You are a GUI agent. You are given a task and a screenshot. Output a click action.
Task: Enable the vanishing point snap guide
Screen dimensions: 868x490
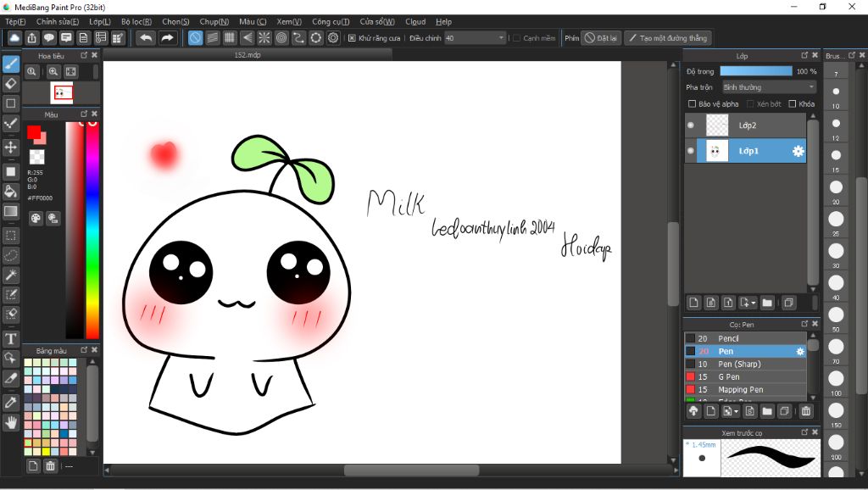click(x=247, y=37)
